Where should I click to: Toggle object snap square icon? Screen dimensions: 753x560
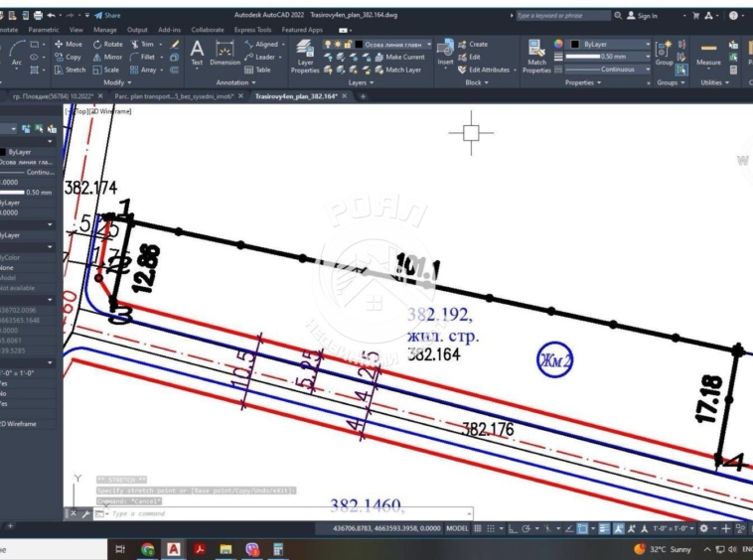coord(582,528)
